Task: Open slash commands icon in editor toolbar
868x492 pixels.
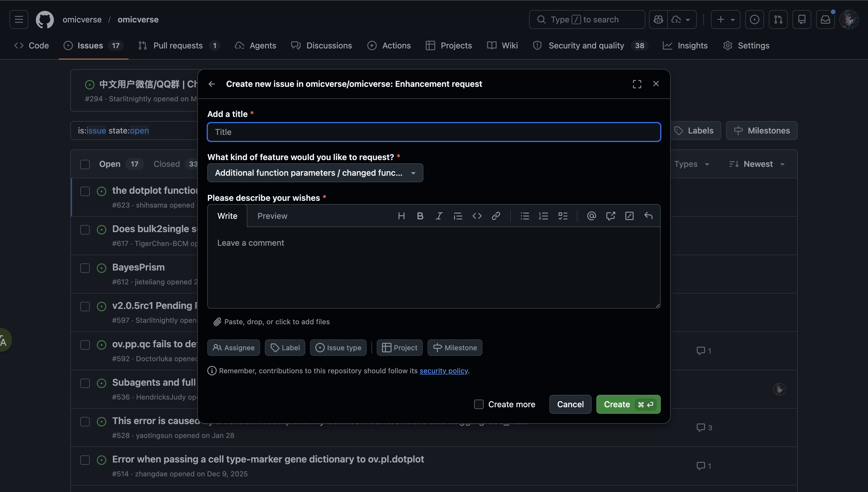Action: (x=629, y=216)
